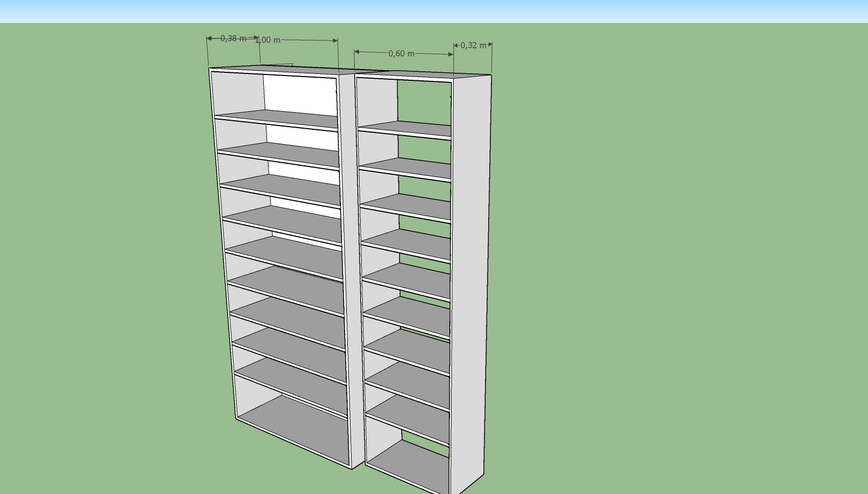Click the 0,38 m dimension label
Viewport: 868px width, 494px height.
pos(233,38)
